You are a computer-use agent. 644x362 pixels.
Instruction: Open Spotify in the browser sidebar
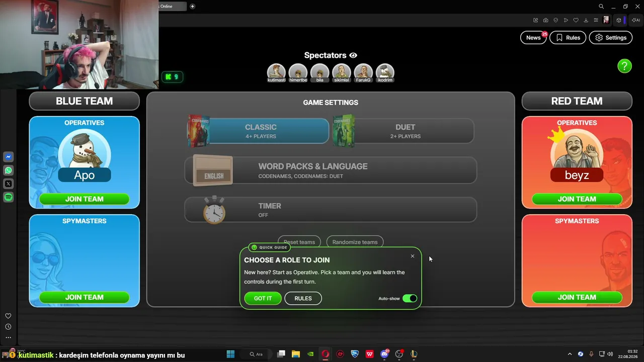[8, 197]
